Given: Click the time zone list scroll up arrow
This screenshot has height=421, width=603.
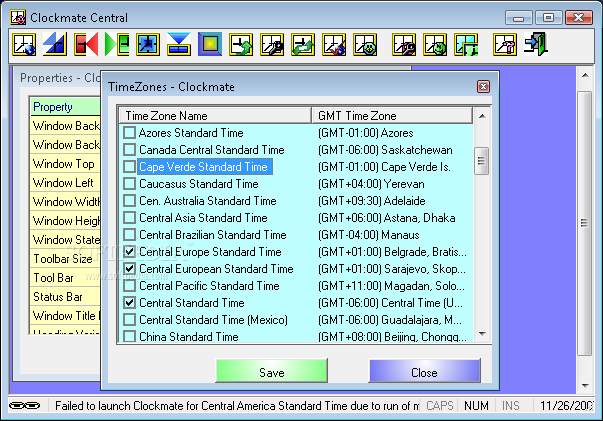Looking at the screenshot, I should [x=482, y=116].
